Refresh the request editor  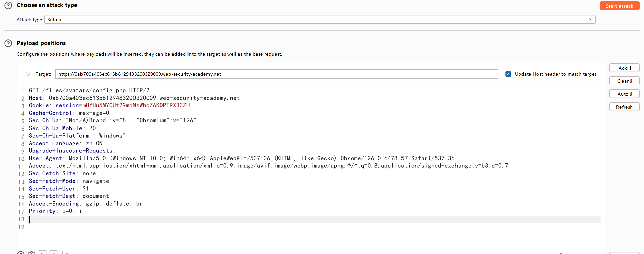[624, 107]
